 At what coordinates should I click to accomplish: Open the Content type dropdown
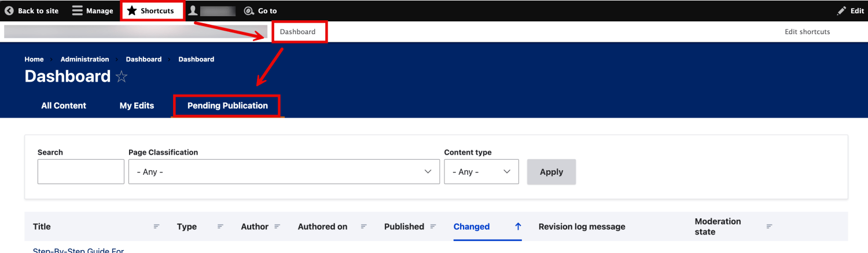click(481, 172)
